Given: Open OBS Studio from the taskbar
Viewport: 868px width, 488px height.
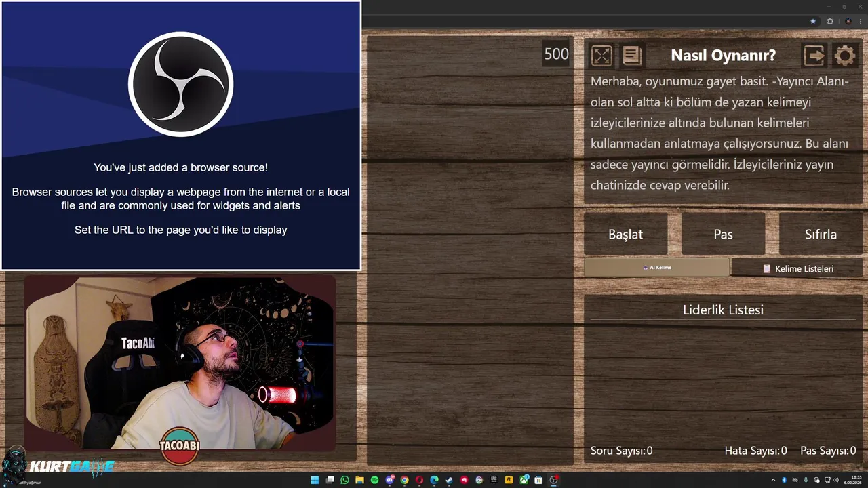Looking at the screenshot, I should click(x=553, y=480).
